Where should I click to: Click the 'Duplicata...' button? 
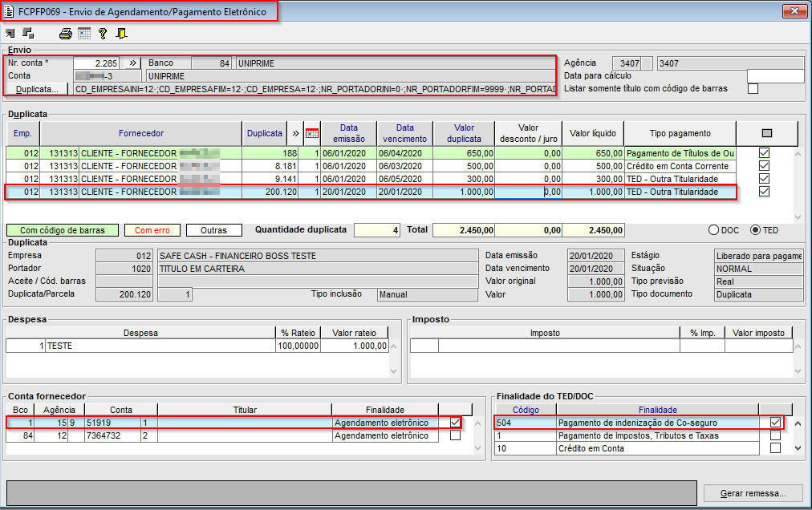click(39, 89)
